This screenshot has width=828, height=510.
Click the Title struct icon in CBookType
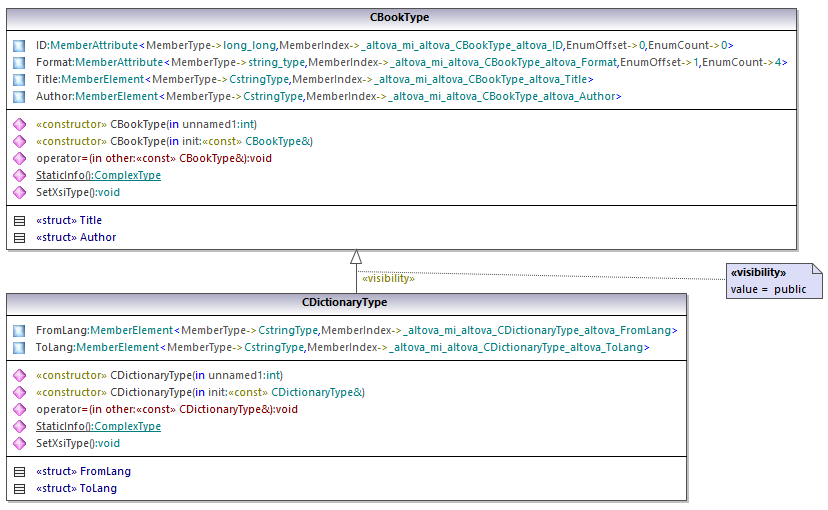tap(19, 220)
